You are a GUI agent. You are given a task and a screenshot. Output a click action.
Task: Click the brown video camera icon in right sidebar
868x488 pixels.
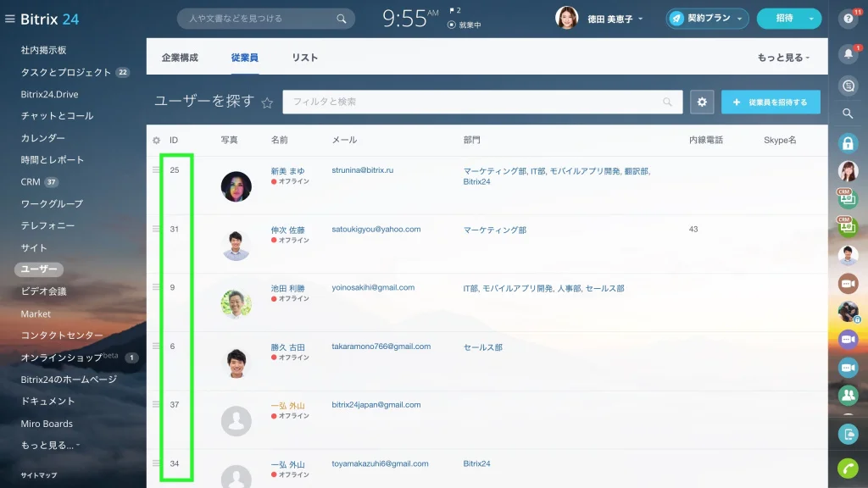pos(848,283)
